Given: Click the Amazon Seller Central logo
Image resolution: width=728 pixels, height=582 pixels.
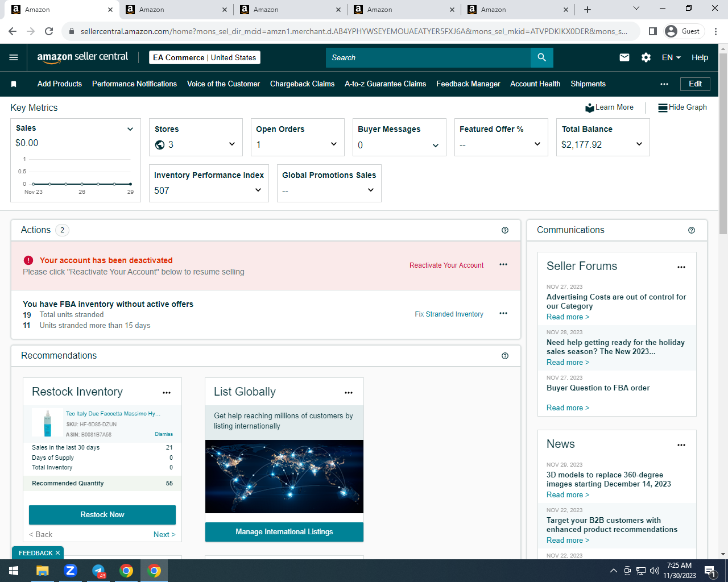Looking at the screenshot, I should 82,57.
